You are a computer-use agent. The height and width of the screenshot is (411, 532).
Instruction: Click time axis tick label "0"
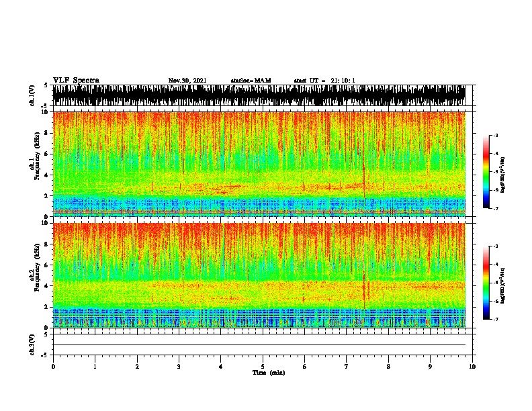coord(53,367)
